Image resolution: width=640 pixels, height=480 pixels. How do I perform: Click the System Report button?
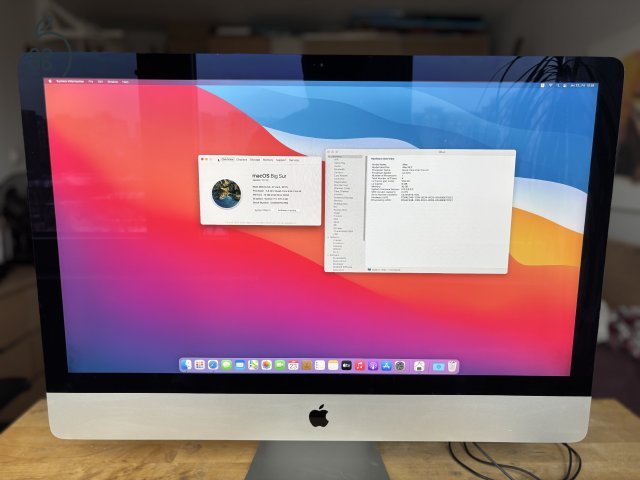[x=263, y=210]
